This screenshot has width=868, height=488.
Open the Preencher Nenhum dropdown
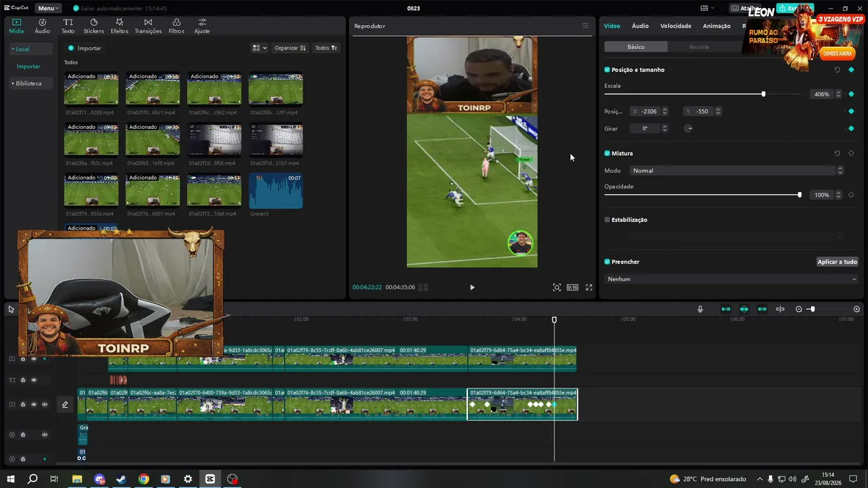coord(732,279)
